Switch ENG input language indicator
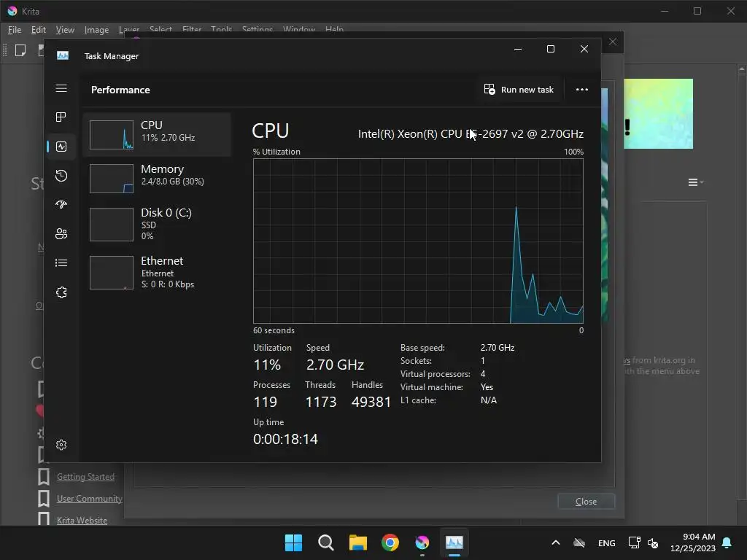The width and height of the screenshot is (747, 560). [x=606, y=543]
